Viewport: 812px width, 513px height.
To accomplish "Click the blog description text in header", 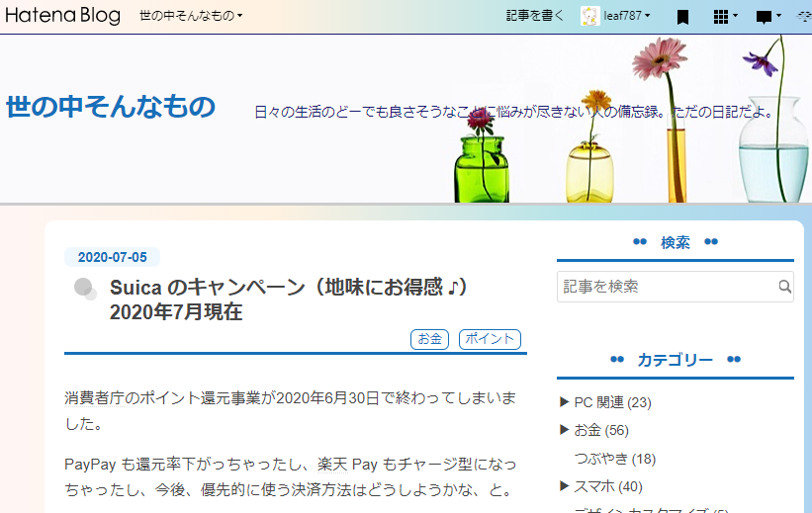I will pyautogui.click(x=514, y=112).
